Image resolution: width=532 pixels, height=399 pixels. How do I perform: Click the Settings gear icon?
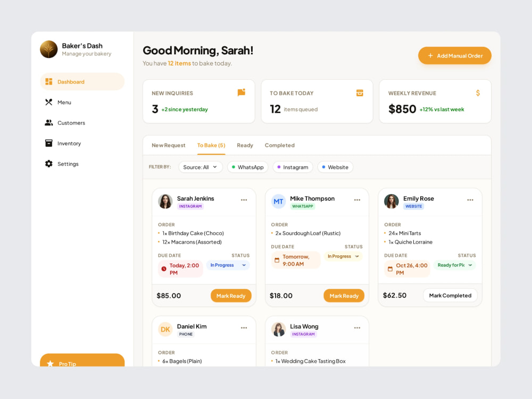click(49, 163)
